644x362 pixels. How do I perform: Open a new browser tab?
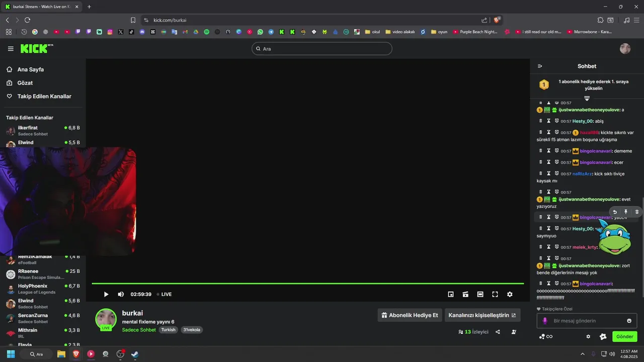pos(89,7)
